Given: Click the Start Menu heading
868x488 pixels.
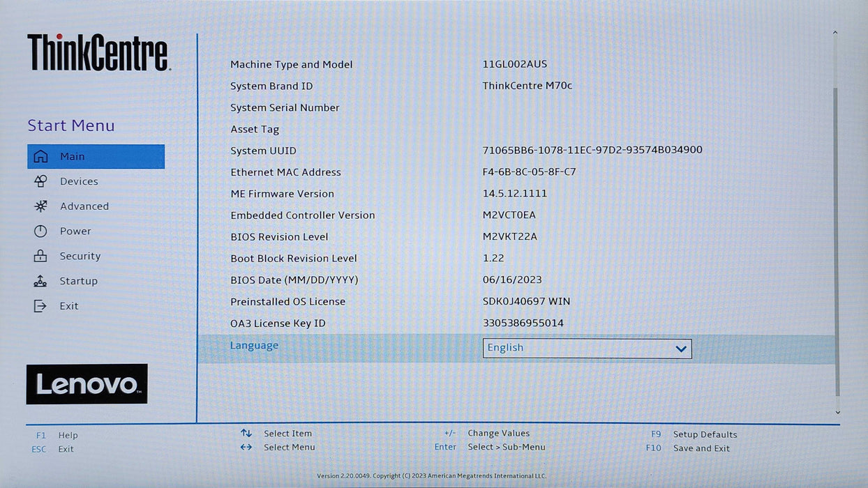Looking at the screenshot, I should [71, 125].
